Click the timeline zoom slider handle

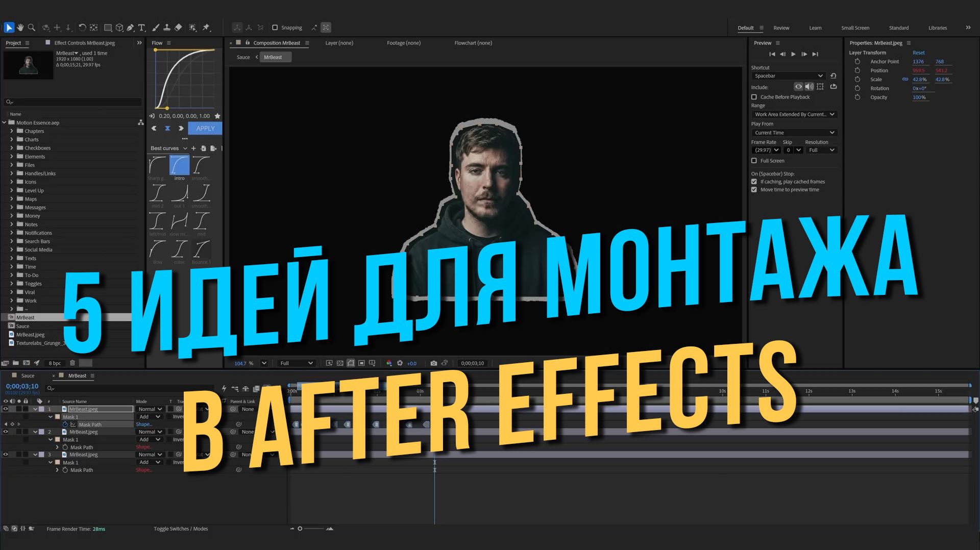(300, 529)
